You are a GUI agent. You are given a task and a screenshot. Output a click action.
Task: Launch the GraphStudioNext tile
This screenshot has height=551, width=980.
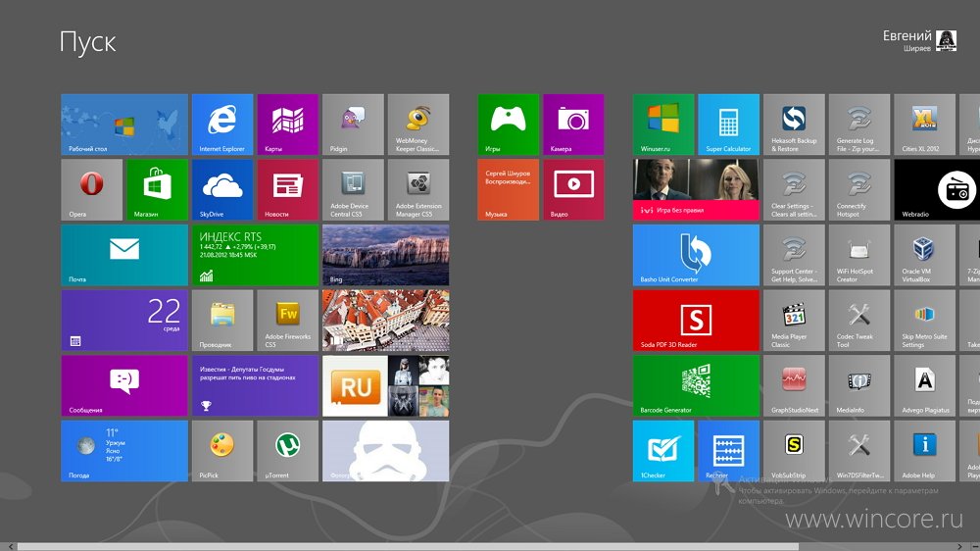point(794,386)
